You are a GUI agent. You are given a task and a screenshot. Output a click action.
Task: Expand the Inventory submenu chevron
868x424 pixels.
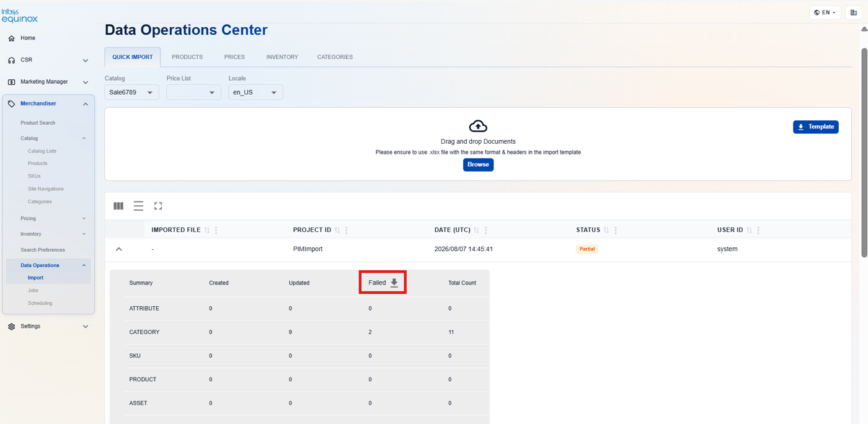84,234
